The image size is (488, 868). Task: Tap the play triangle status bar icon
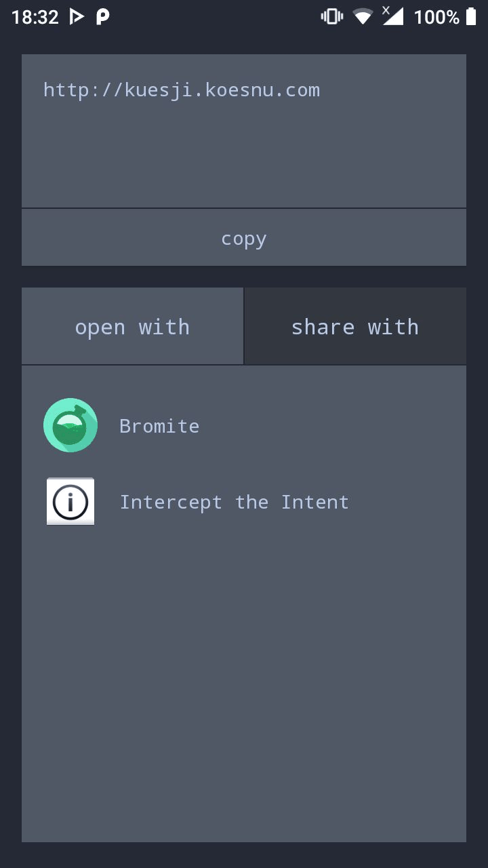pos(76,16)
